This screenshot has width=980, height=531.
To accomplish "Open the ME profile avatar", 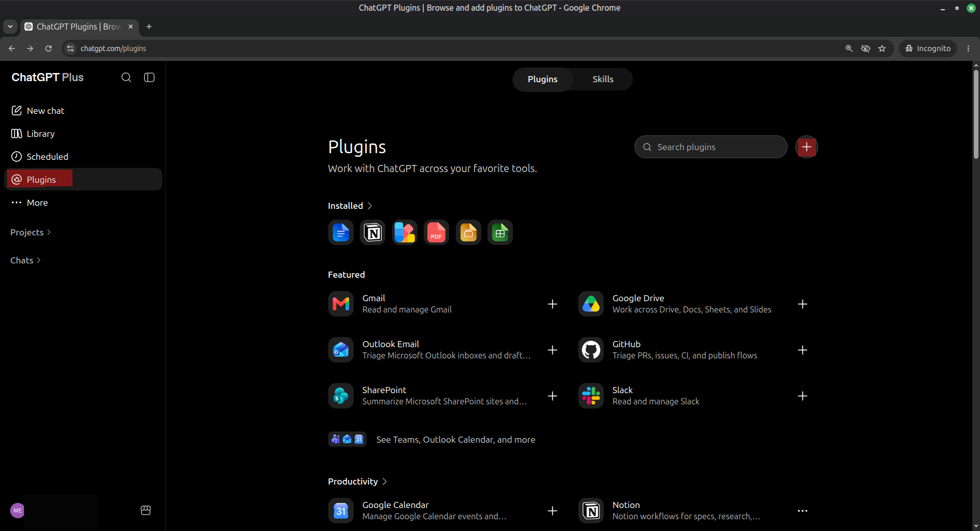I will 17,511.
